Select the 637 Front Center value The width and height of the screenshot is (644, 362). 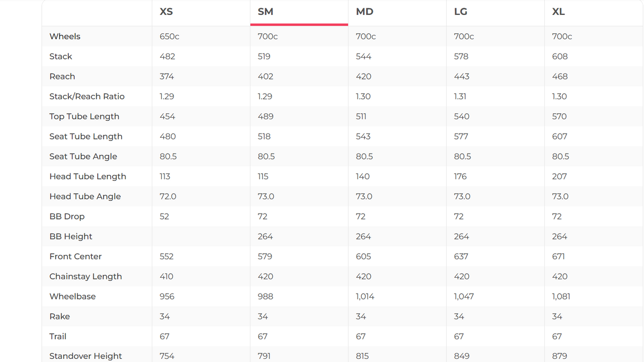pyautogui.click(x=461, y=257)
